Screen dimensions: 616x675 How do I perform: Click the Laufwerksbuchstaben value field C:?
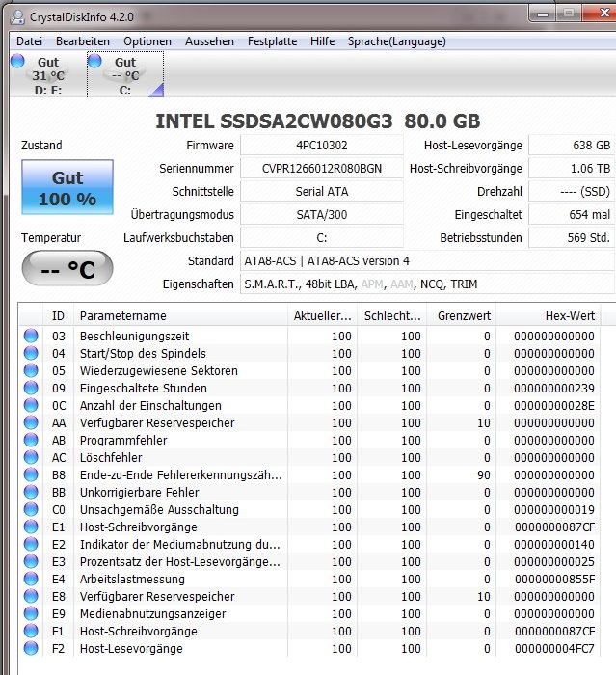(x=322, y=237)
